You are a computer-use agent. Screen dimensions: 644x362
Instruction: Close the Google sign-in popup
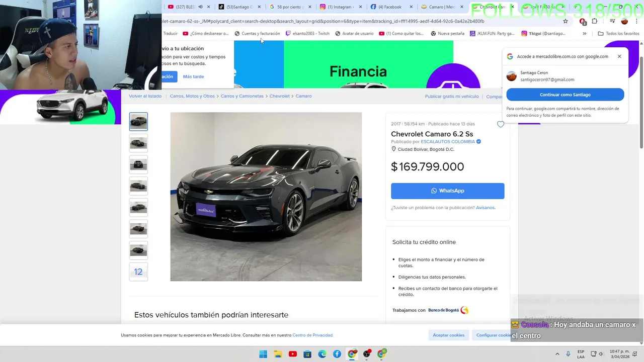619,56
